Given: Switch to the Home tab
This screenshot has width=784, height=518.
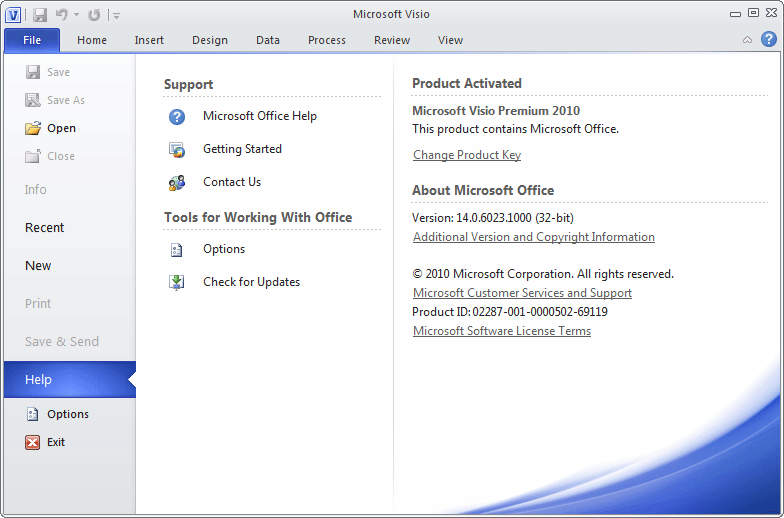Looking at the screenshot, I should [x=92, y=40].
